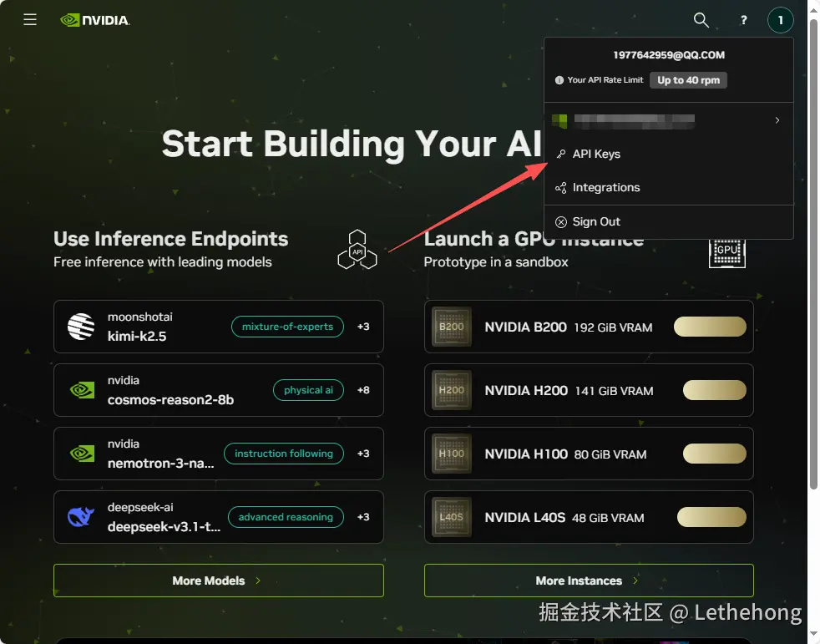The image size is (820, 644).
Task: Open the hamburger navigation menu
Action: pyautogui.click(x=30, y=20)
